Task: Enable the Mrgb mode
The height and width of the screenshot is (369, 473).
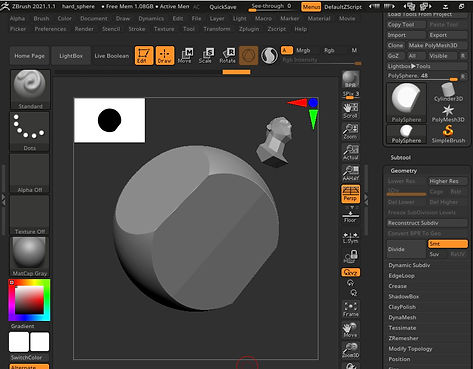Action: coord(303,50)
